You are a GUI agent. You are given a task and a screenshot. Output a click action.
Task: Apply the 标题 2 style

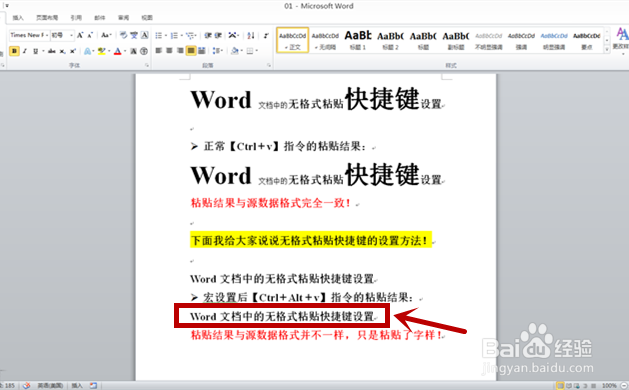[x=390, y=40]
